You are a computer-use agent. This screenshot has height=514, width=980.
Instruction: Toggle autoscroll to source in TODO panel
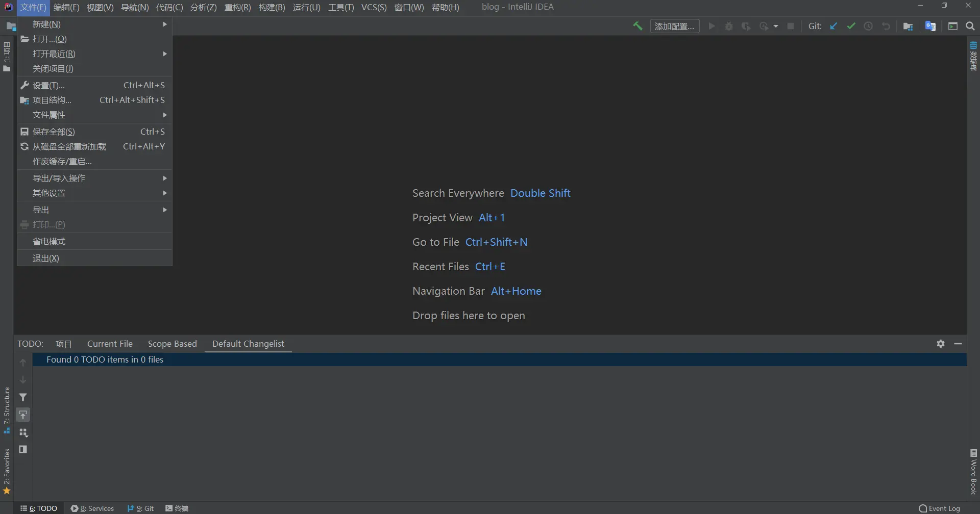click(23, 415)
